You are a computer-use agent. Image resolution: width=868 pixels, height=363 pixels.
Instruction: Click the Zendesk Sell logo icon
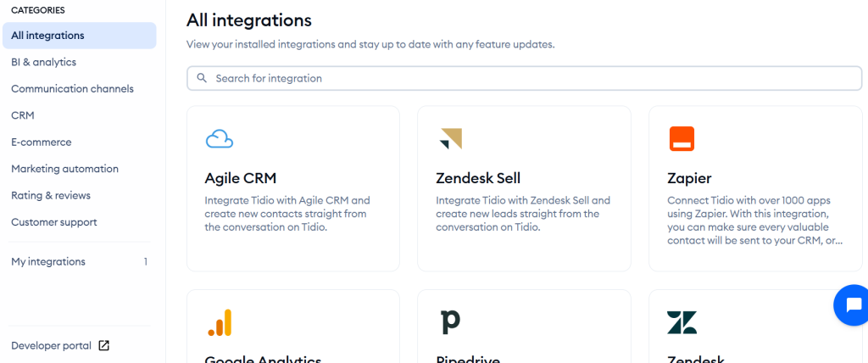(451, 138)
